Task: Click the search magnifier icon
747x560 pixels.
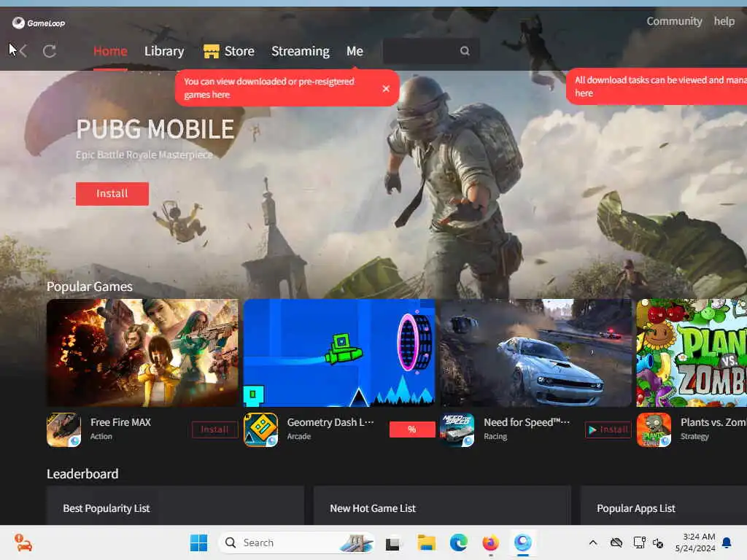Action: pos(465,51)
